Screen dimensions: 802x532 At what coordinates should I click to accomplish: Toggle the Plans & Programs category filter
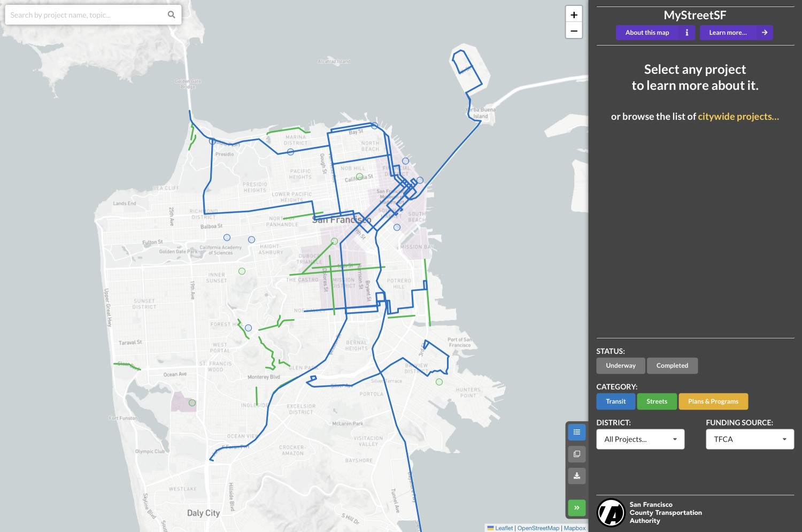[713, 401]
